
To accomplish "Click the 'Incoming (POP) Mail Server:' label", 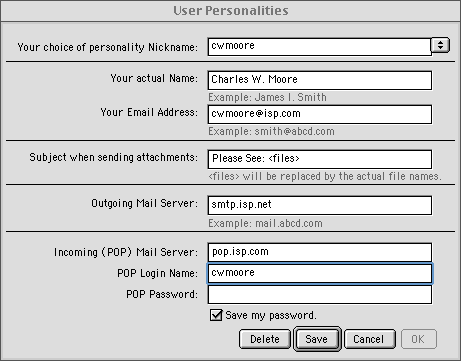I will coord(126,252).
